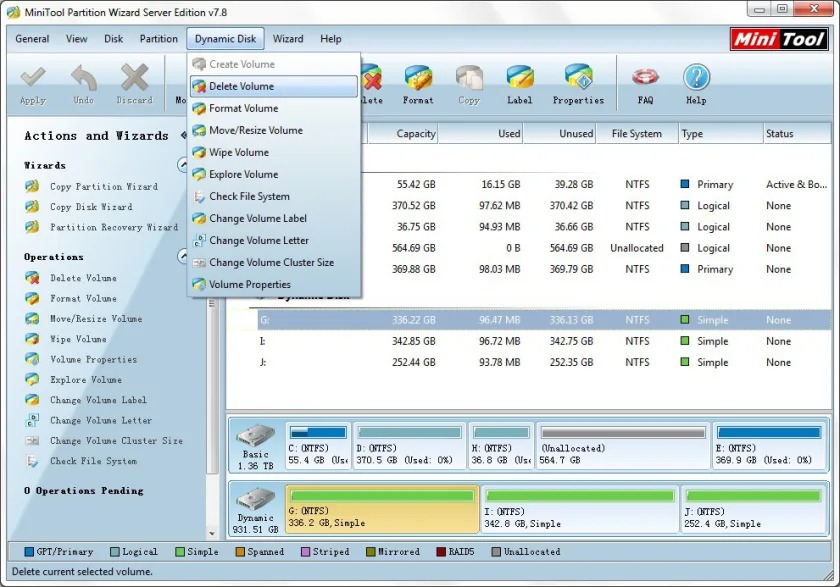840x587 pixels.
Task: Open the Wizard menu
Action: click(x=288, y=39)
